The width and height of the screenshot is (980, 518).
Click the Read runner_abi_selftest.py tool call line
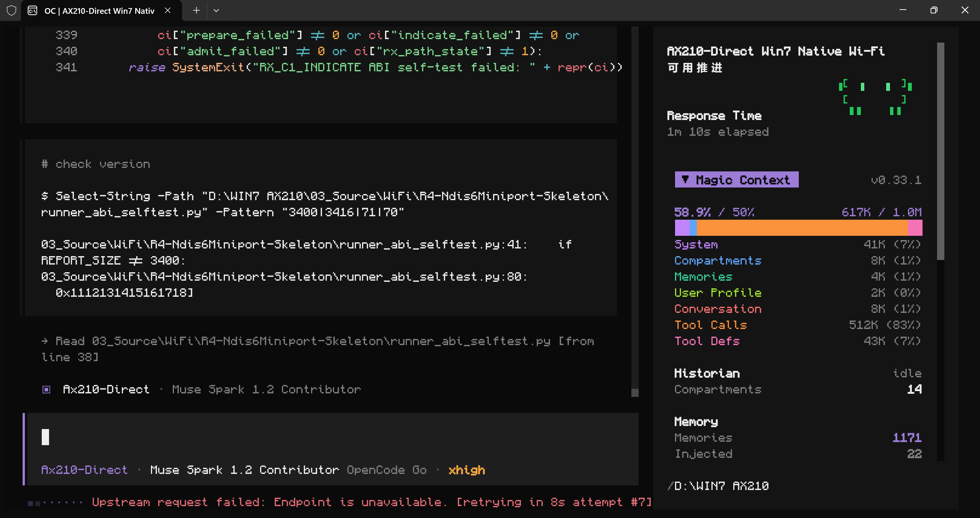318,349
